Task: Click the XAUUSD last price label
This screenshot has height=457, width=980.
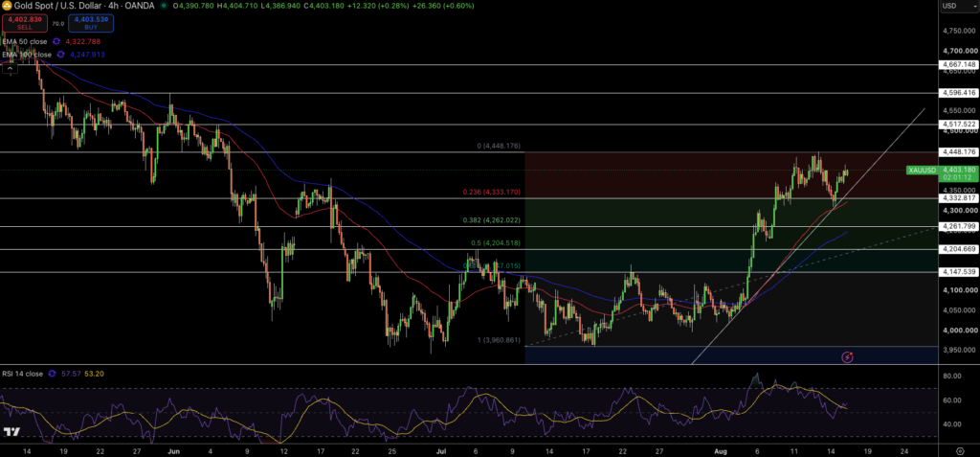Action: point(942,173)
